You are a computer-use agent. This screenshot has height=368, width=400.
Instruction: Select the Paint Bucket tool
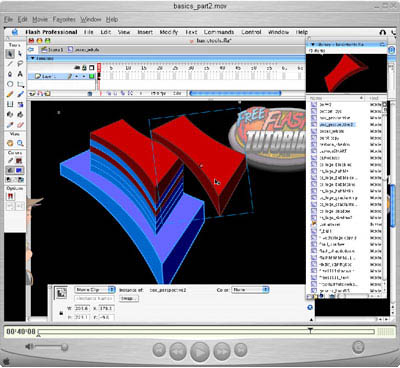tap(20, 115)
